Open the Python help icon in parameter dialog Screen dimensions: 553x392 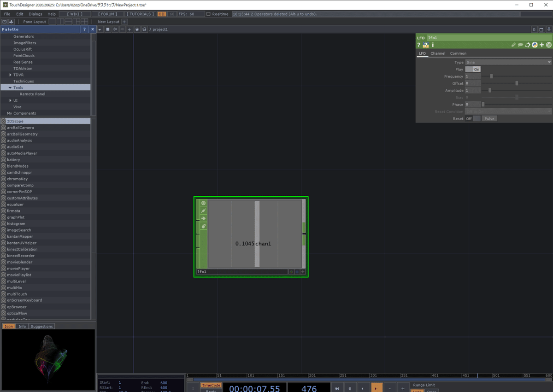425,45
